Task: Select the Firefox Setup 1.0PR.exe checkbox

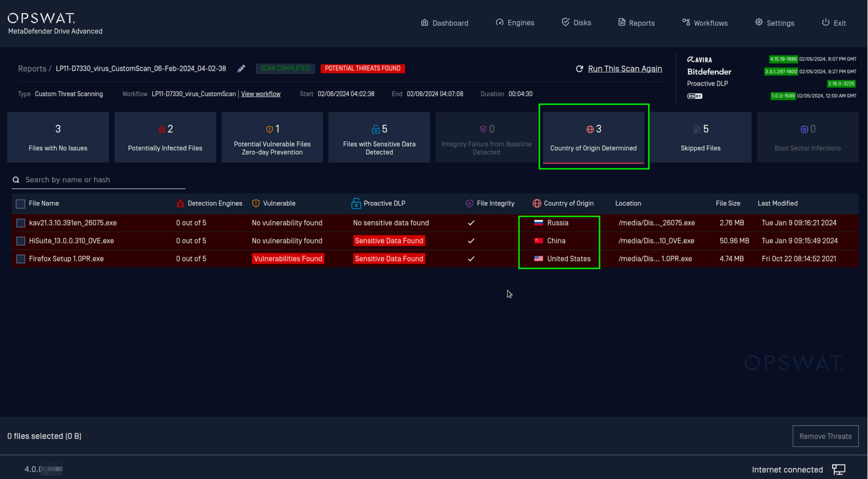Action: point(21,259)
